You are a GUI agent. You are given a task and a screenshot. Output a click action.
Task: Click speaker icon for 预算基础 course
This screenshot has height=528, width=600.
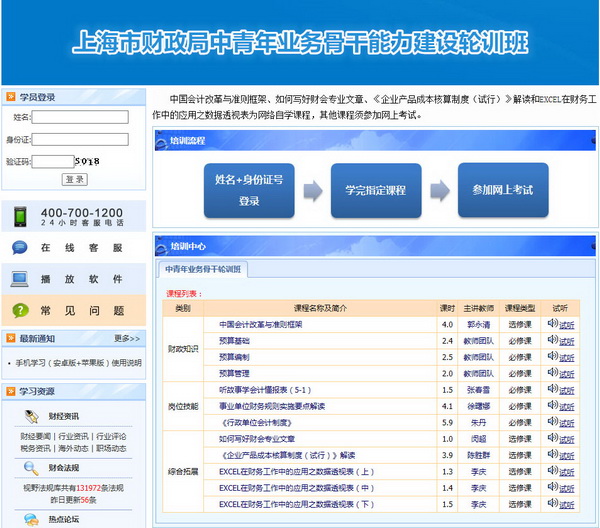point(552,340)
